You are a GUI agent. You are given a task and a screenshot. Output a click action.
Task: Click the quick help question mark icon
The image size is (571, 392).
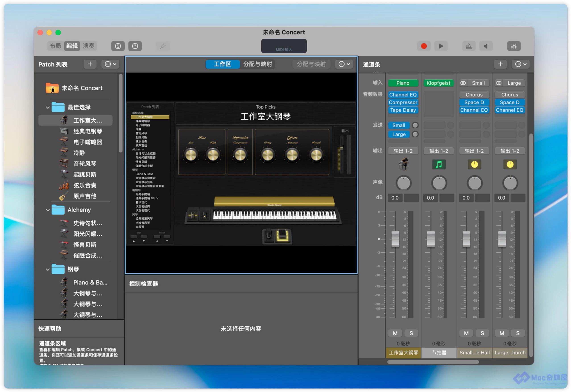135,46
